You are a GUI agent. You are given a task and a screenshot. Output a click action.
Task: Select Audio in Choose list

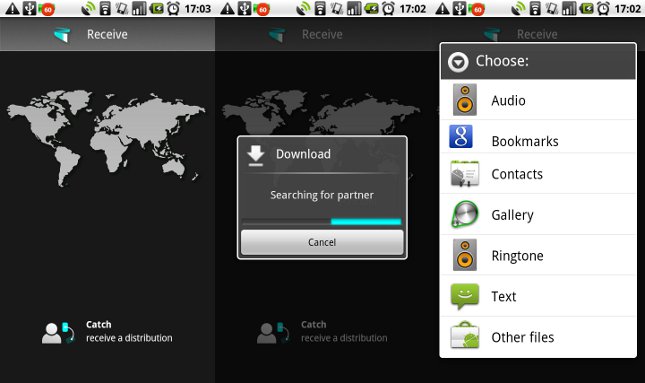pos(538,100)
